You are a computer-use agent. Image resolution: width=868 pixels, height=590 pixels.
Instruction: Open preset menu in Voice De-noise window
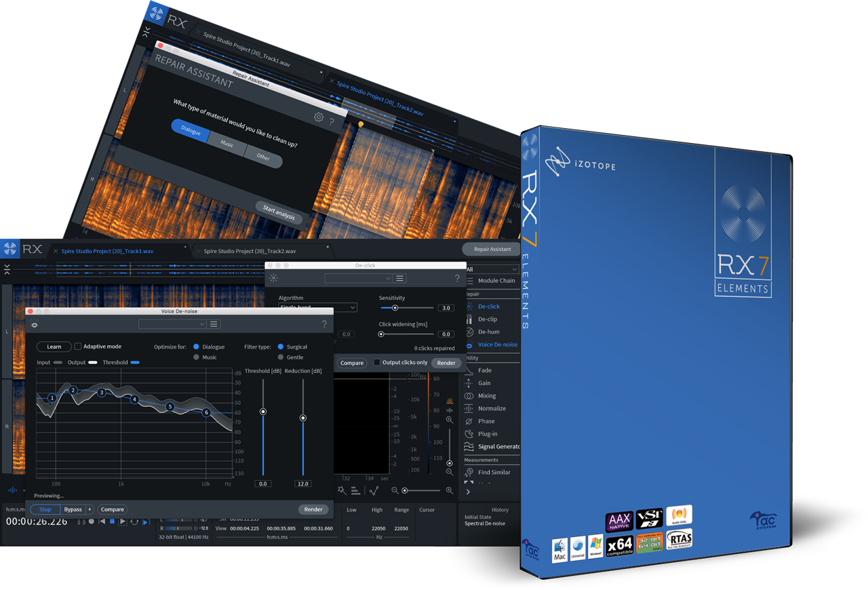(x=214, y=325)
